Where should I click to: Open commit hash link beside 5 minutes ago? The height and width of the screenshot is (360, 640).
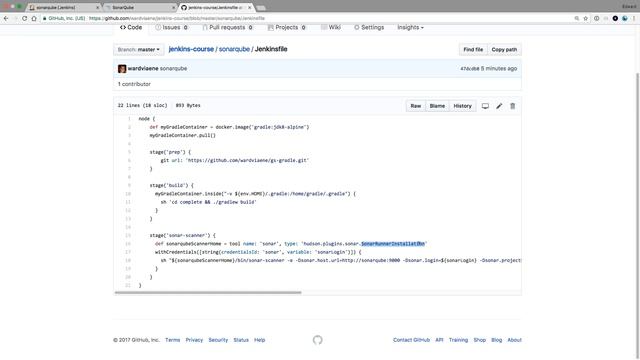pyautogui.click(x=469, y=69)
